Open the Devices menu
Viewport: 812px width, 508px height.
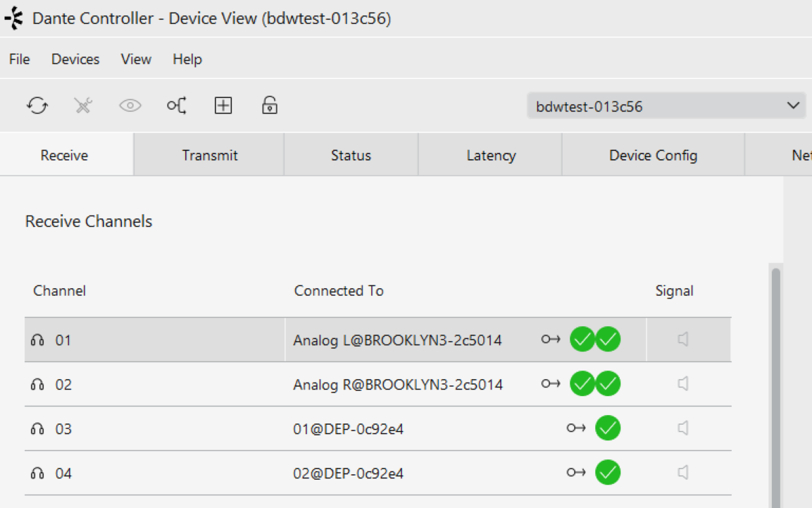[75, 59]
